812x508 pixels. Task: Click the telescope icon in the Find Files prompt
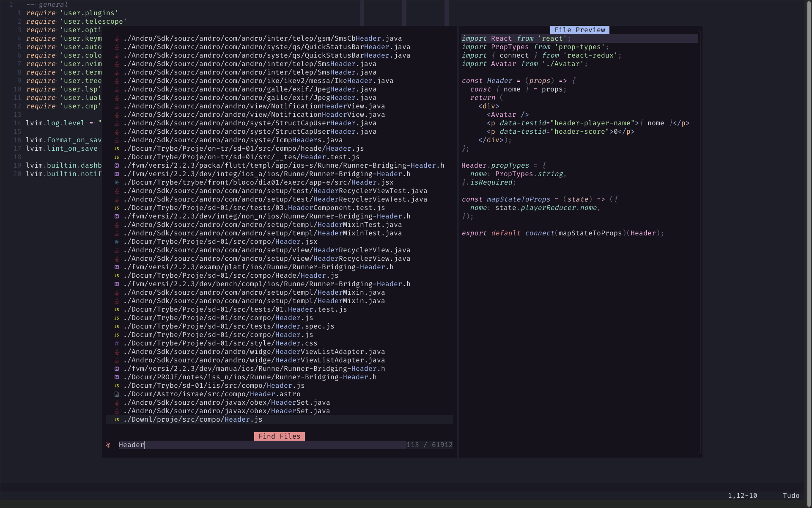point(109,445)
